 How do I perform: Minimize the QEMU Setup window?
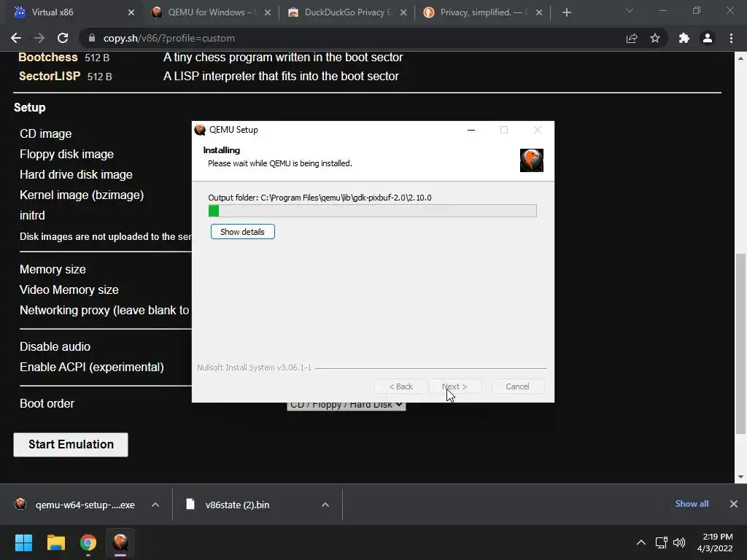[471, 130]
